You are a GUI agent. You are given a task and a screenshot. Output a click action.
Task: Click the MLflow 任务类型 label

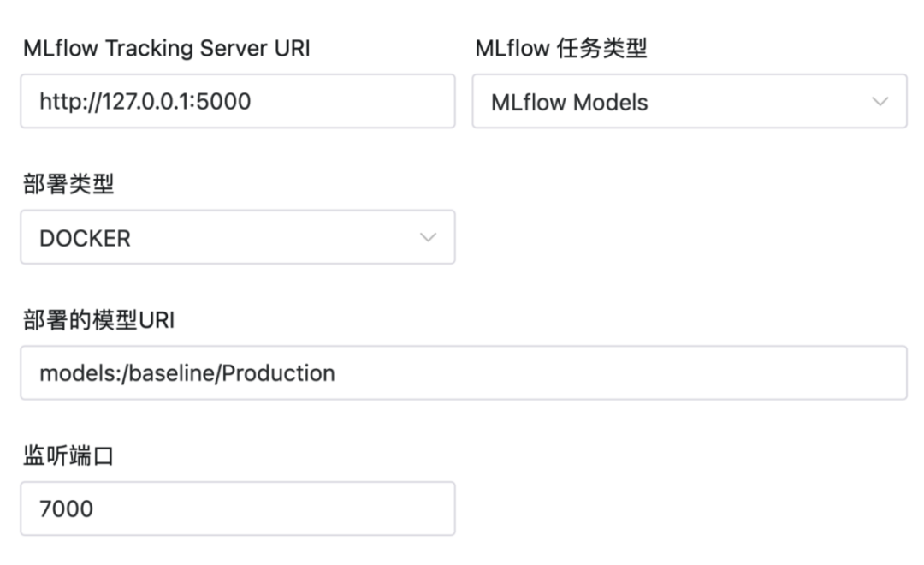[x=560, y=49]
